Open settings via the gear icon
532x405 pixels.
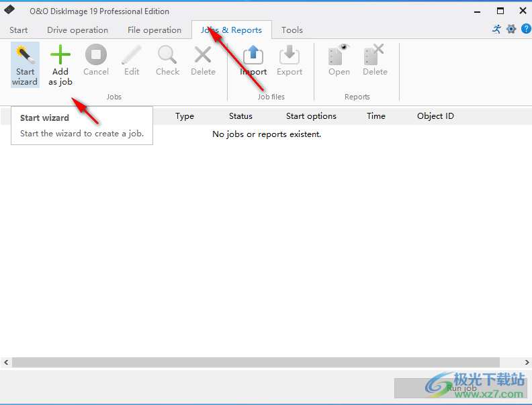pos(511,29)
